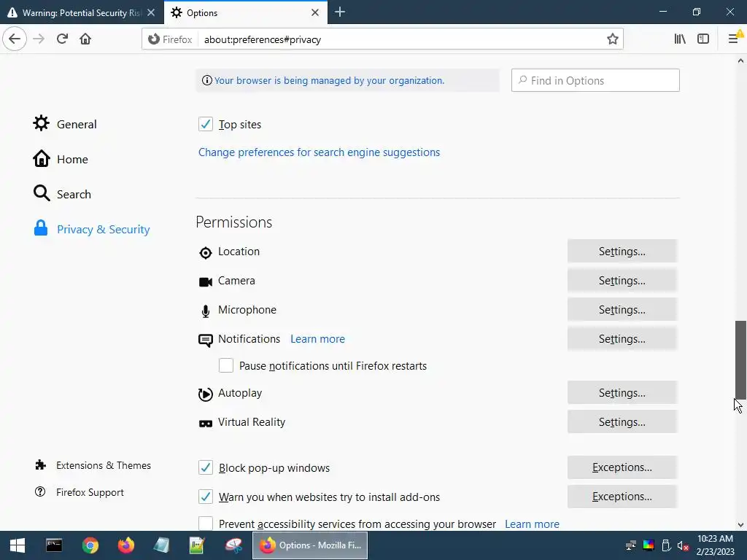Go back using the back arrow
Image resolution: width=747 pixels, height=560 pixels.
(15, 39)
